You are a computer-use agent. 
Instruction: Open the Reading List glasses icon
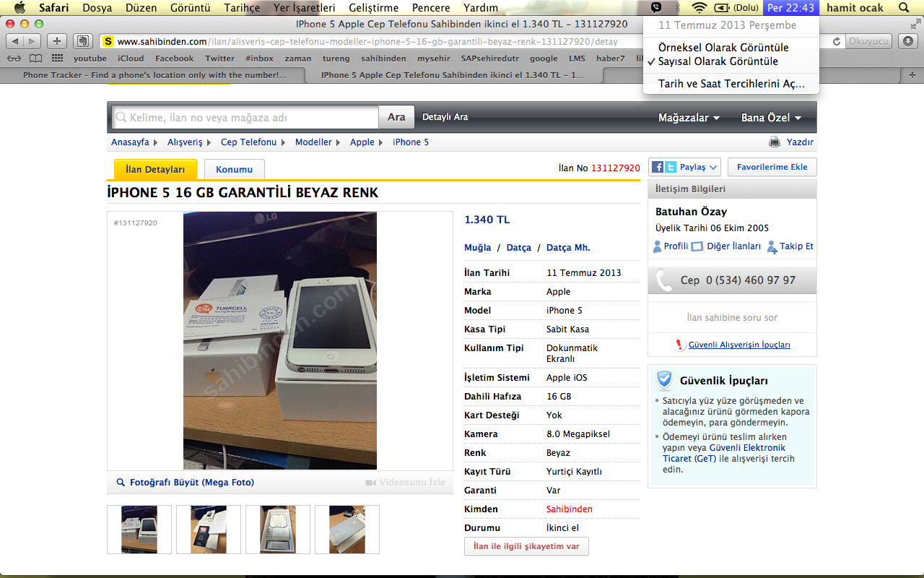[13, 59]
